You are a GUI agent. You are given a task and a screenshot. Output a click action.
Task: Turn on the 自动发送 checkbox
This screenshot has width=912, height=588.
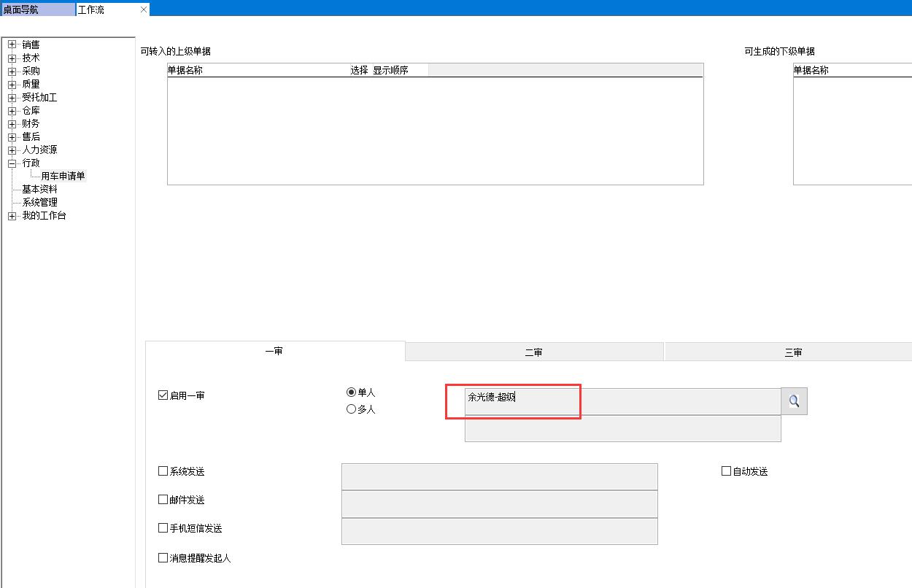tap(727, 471)
